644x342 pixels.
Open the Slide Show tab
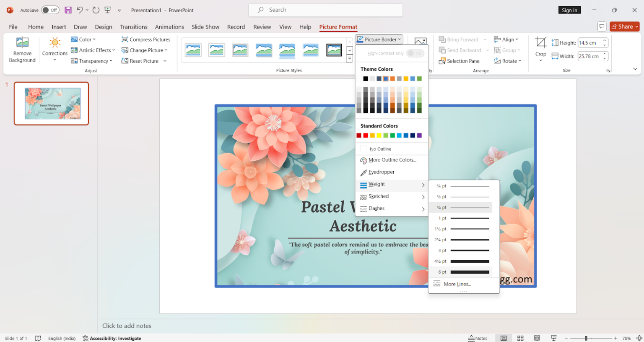[205, 26]
